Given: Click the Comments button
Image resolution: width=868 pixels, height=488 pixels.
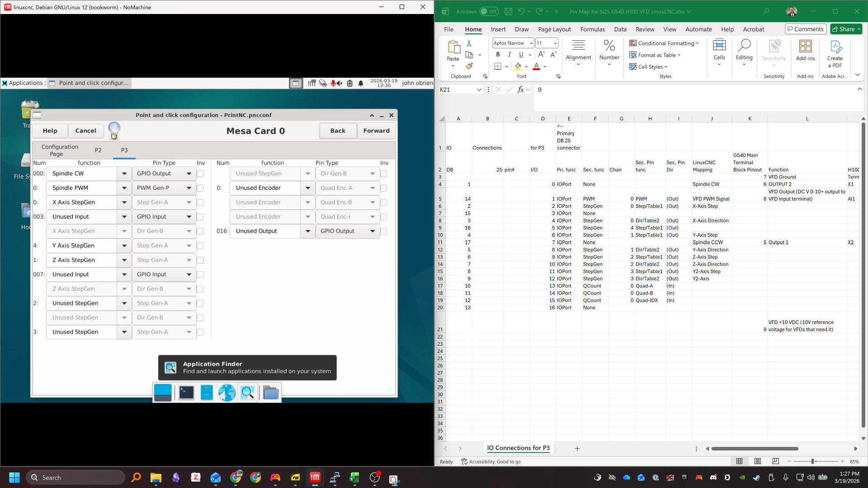Looking at the screenshot, I should click(805, 29).
